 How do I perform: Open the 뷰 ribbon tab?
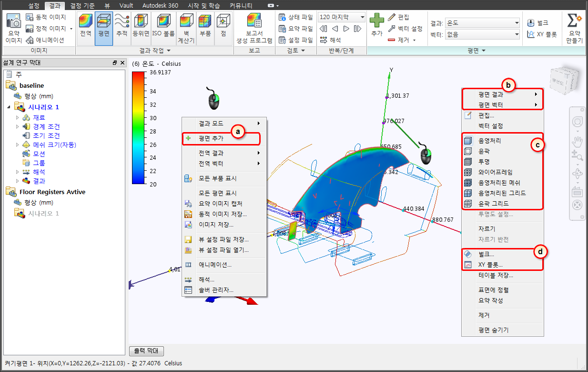click(107, 6)
